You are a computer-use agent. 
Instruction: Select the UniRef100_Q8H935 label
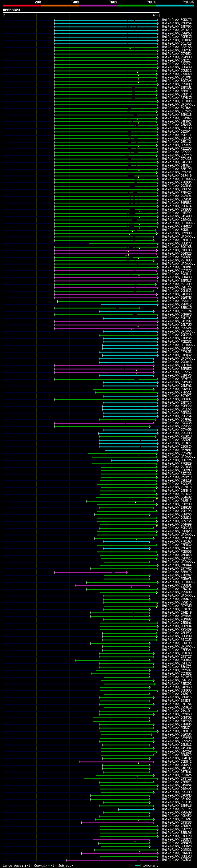176,690
